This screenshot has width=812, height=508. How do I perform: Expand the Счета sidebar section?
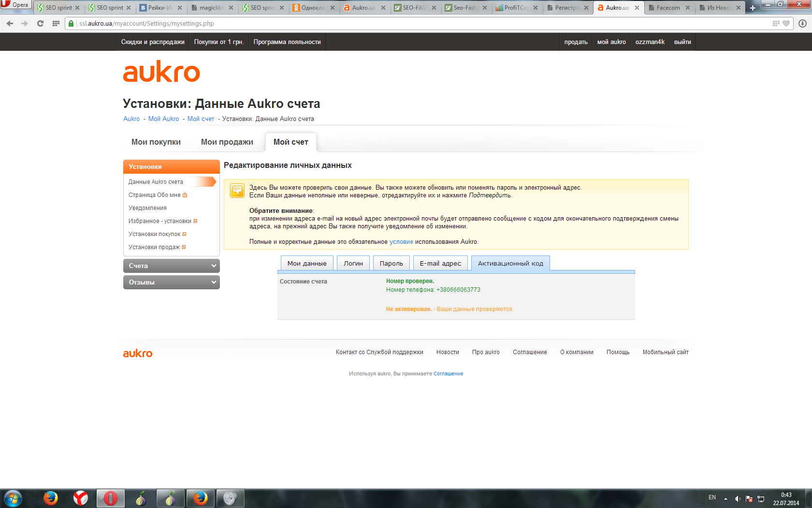pyautogui.click(x=172, y=266)
